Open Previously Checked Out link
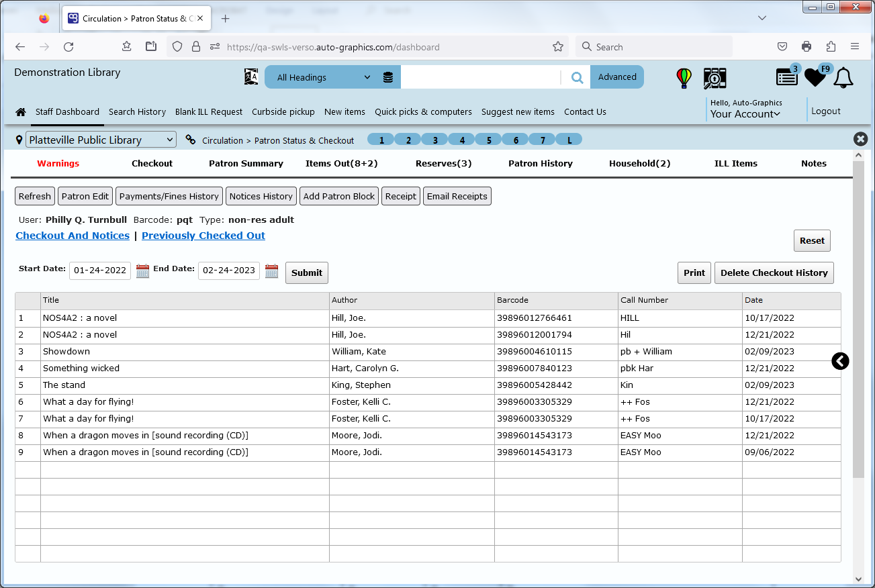The image size is (875, 588). (x=203, y=236)
